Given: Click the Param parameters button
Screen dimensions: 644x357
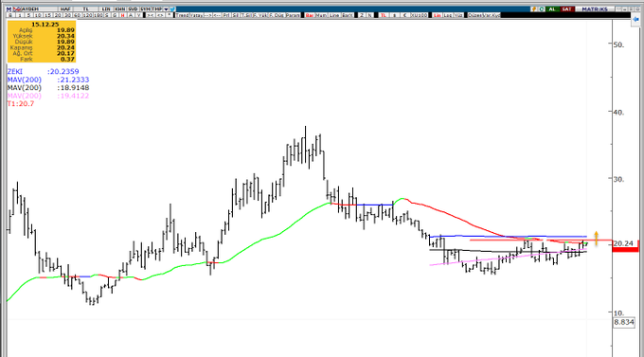Looking at the screenshot, I should click(293, 15).
